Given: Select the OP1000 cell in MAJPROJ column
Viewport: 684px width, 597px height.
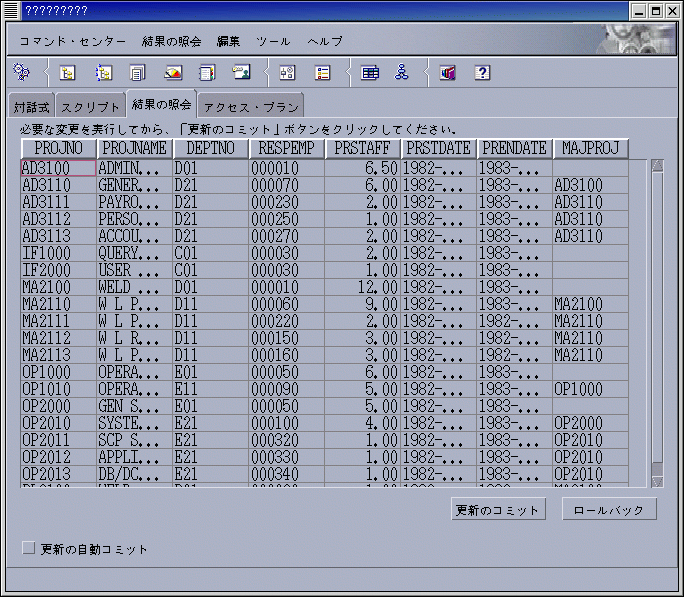Looking at the screenshot, I should (590, 389).
